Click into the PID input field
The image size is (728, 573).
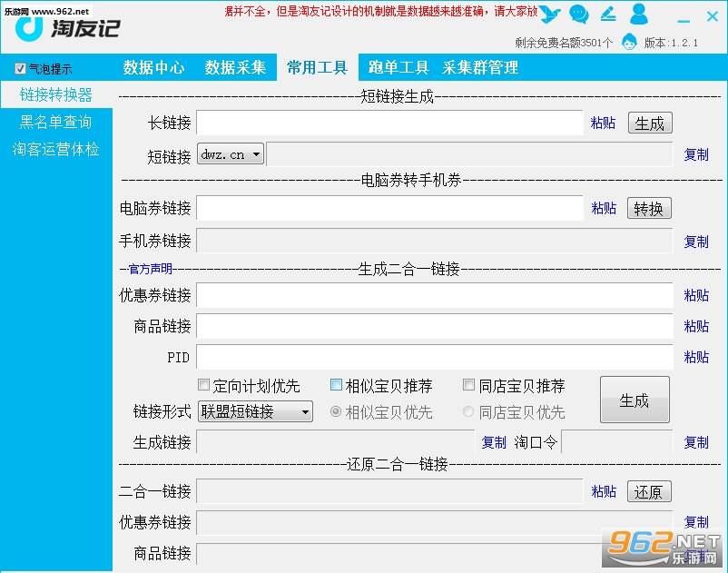click(435, 357)
